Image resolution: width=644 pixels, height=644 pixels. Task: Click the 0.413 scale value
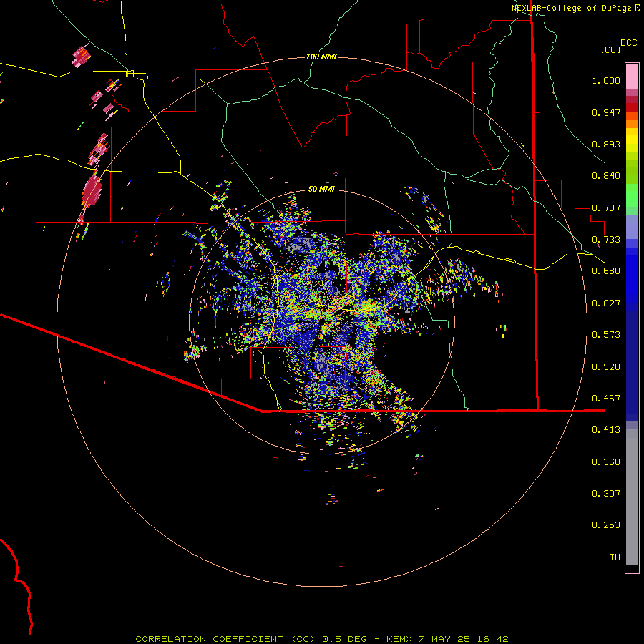(606, 430)
